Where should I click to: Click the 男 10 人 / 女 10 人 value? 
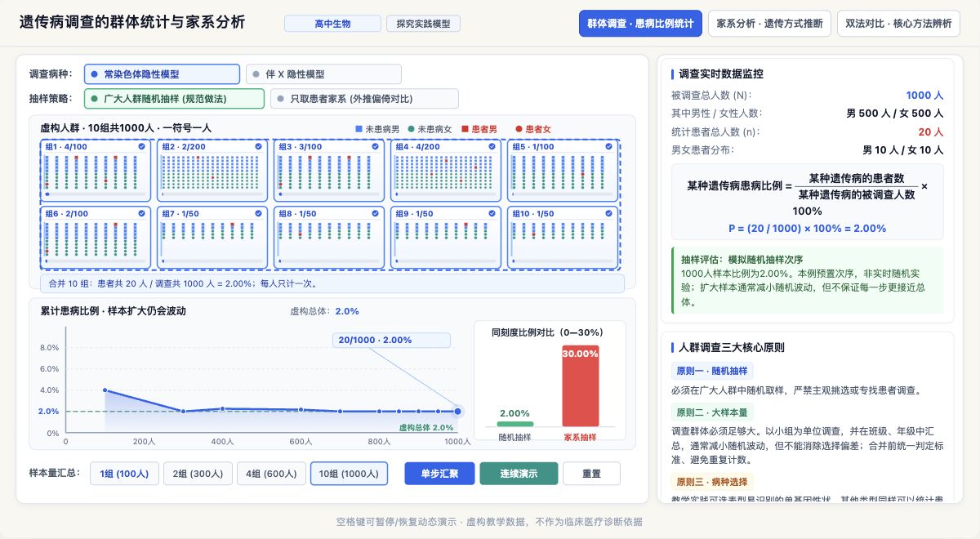point(902,150)
